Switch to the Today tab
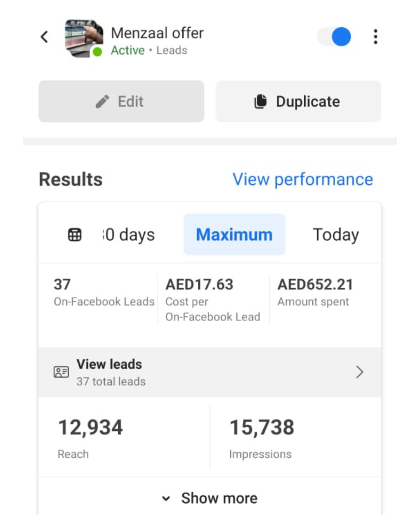 tap(336, 235)
